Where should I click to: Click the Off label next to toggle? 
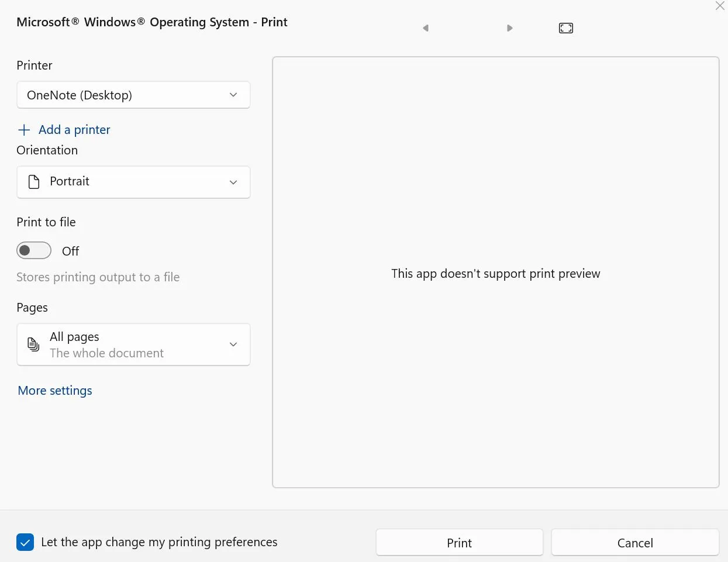click(x=70, y=251)
